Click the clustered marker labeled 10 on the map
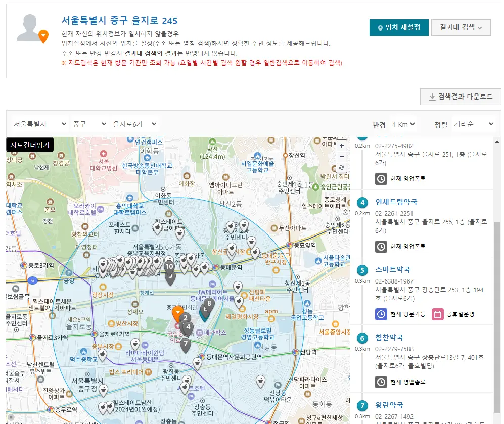This screenshot has height=424, width=504. pos(168,265)
